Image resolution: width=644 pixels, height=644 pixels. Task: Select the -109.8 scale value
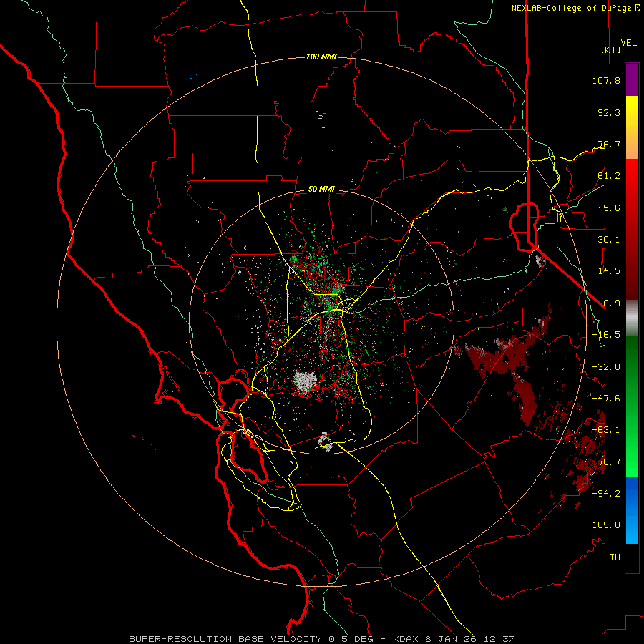tap(603, 525)
